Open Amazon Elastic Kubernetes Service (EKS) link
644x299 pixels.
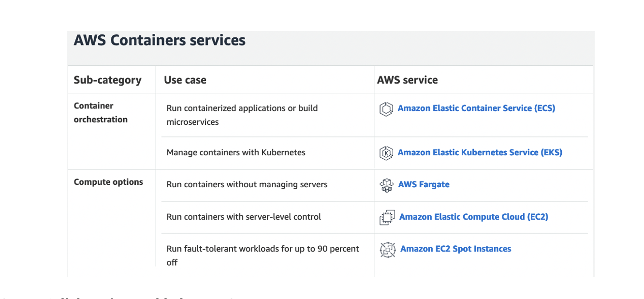[480, 152]
